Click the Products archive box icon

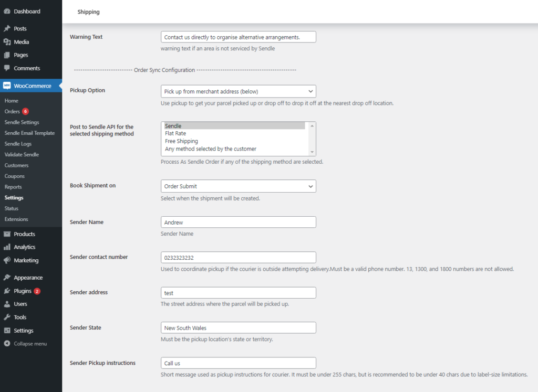pyautogui.click(x=7, y=234)
